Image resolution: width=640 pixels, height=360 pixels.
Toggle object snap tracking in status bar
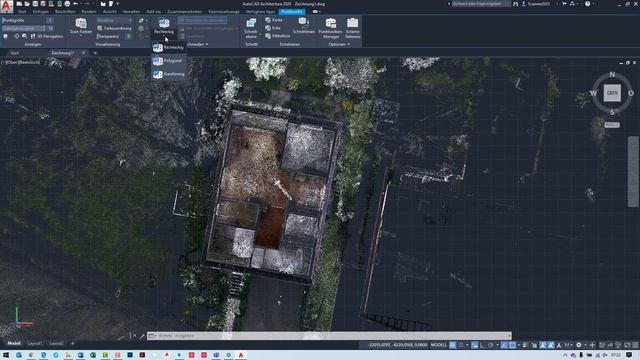click(504, 345)
